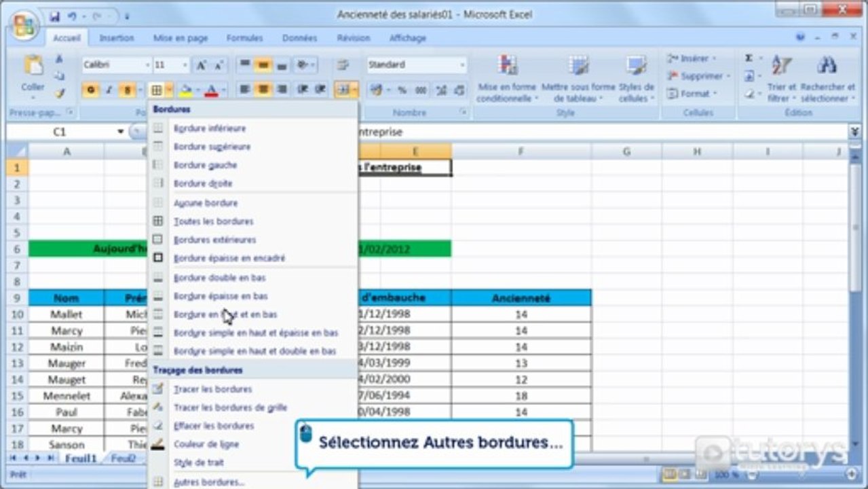Viewport: 868px width, 489px height.
Task: Click the decrease indent icon
Action: (303, 90)
